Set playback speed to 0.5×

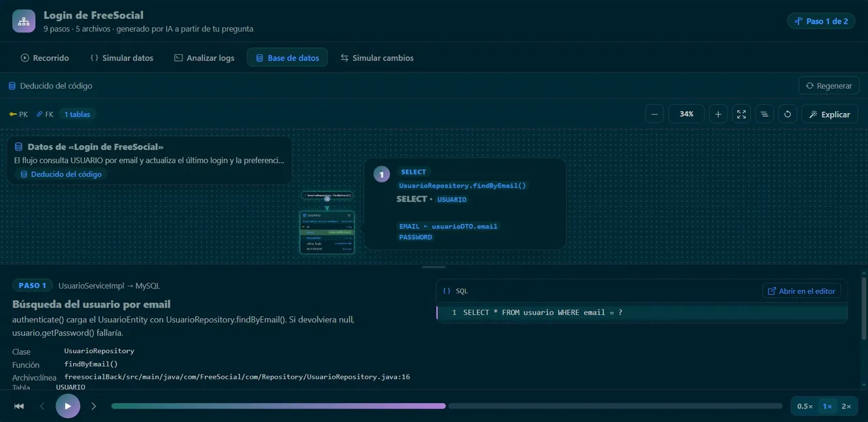point(805,406)
